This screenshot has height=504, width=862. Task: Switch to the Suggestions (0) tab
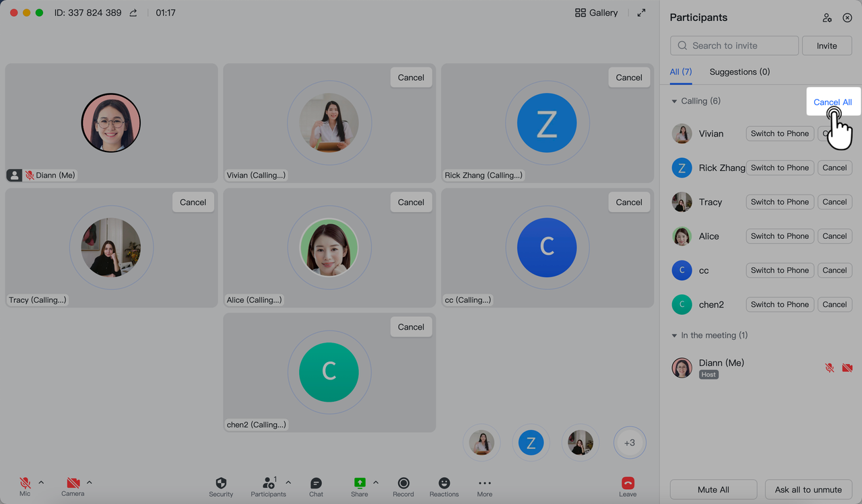coord(739,72)
